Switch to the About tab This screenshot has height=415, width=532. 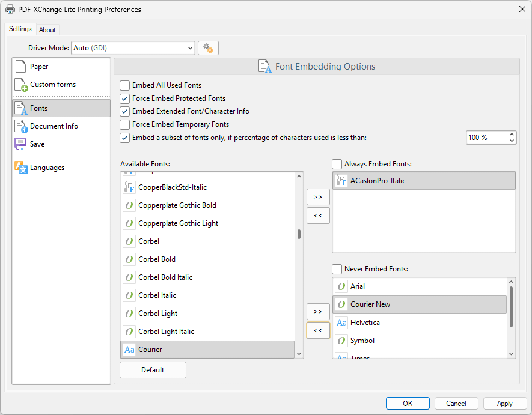click(47, 30)
